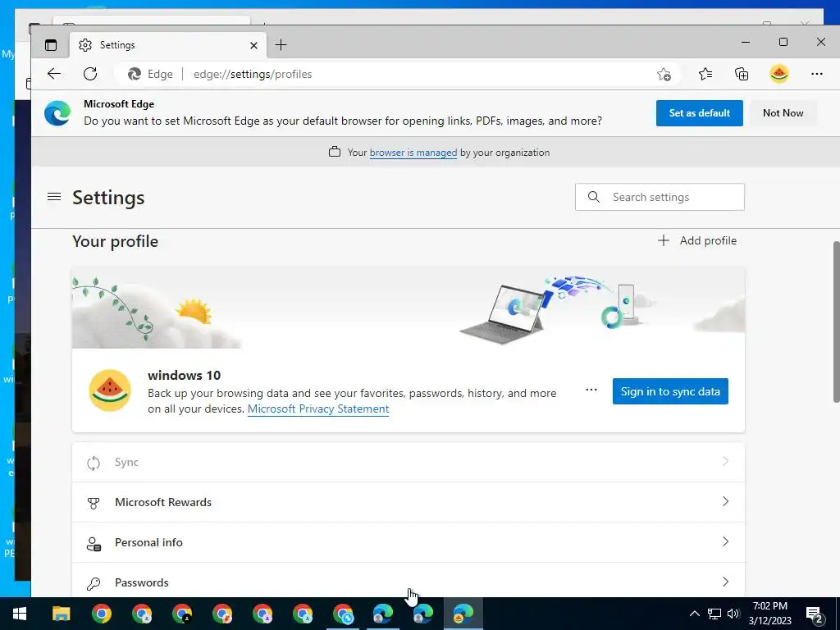Open the Windows Start menu
This screenshot has width=840, height=630.
point(20,614)
